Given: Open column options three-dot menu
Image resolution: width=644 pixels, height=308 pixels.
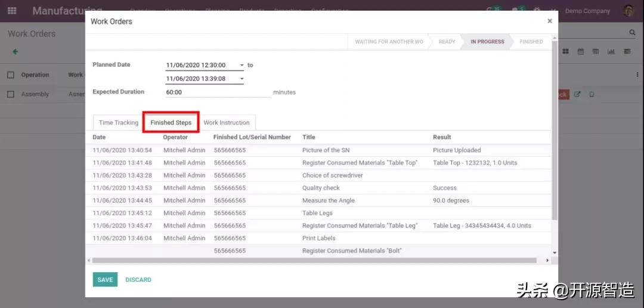Looking at the screenshot, I should coord(637,74).
